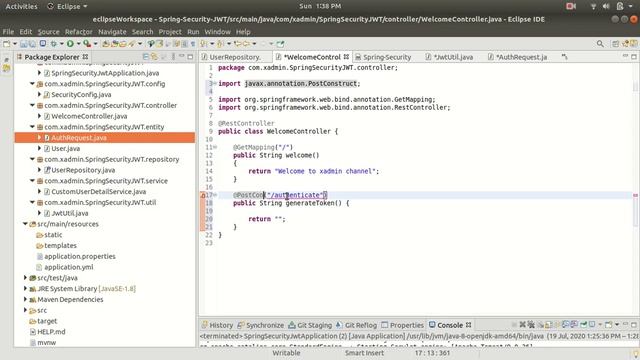
Task: Expand the Maven Dependencies node
Action: (x=25, y=299)
